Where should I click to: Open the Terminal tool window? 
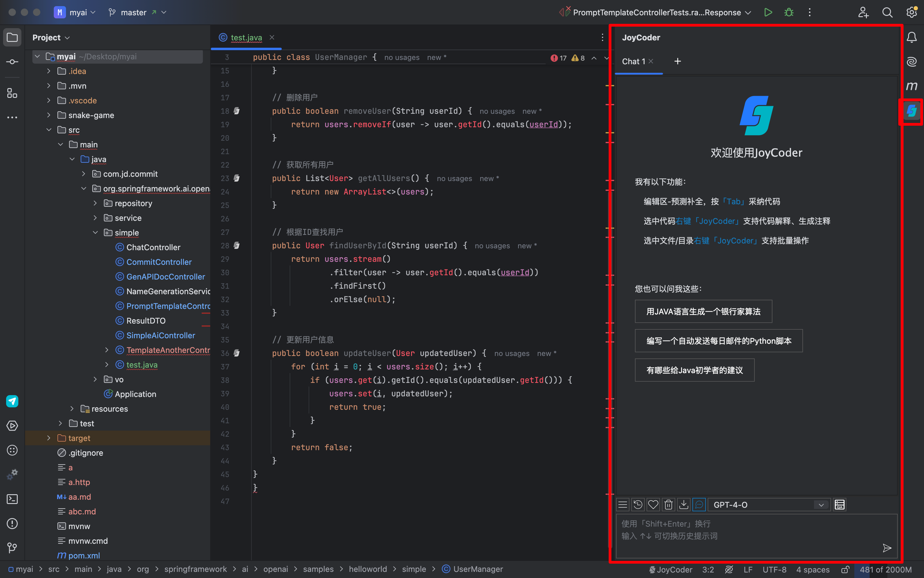[12, 499]
